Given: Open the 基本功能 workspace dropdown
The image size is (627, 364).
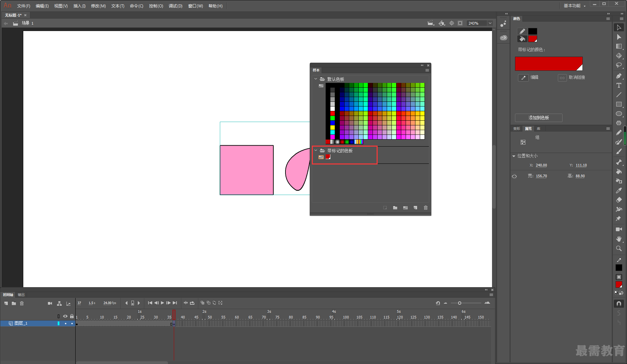Looking at the screenshot, I should coord(574,6).
